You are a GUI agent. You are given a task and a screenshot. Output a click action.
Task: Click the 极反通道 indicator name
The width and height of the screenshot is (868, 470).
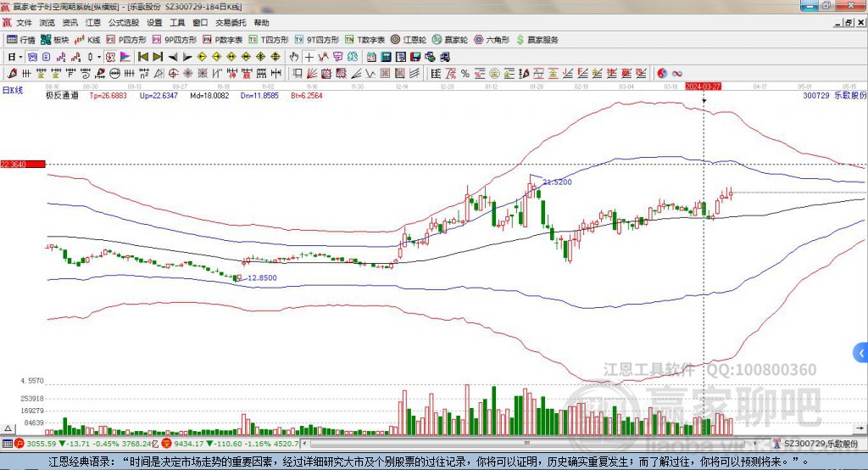[x=62, y=95]
